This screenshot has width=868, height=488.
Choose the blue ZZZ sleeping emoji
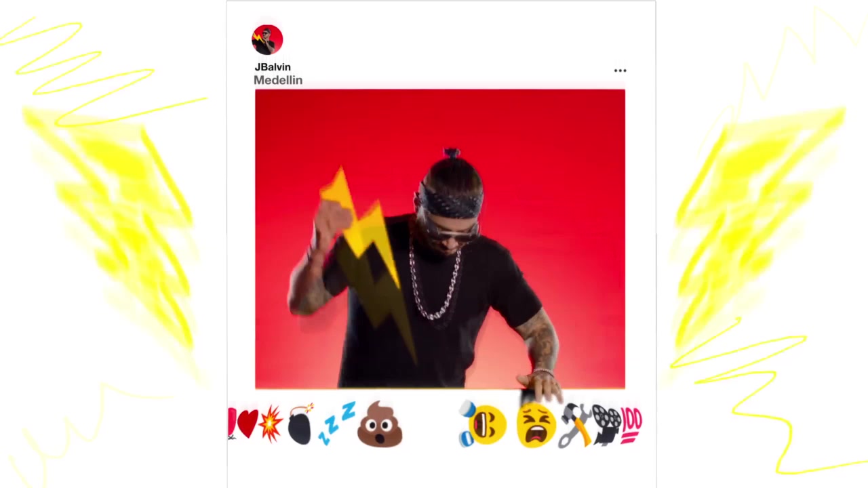(x=337, y=423)
